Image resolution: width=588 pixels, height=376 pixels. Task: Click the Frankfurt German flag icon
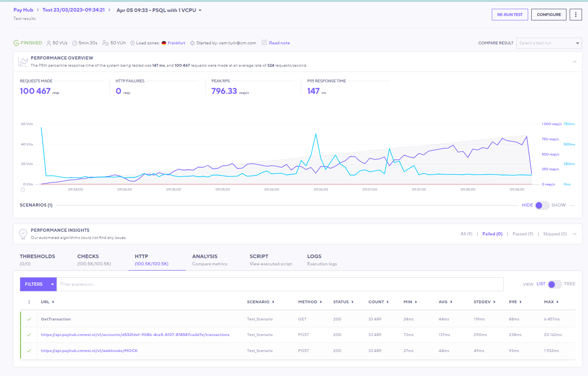[x=164, y=43]
